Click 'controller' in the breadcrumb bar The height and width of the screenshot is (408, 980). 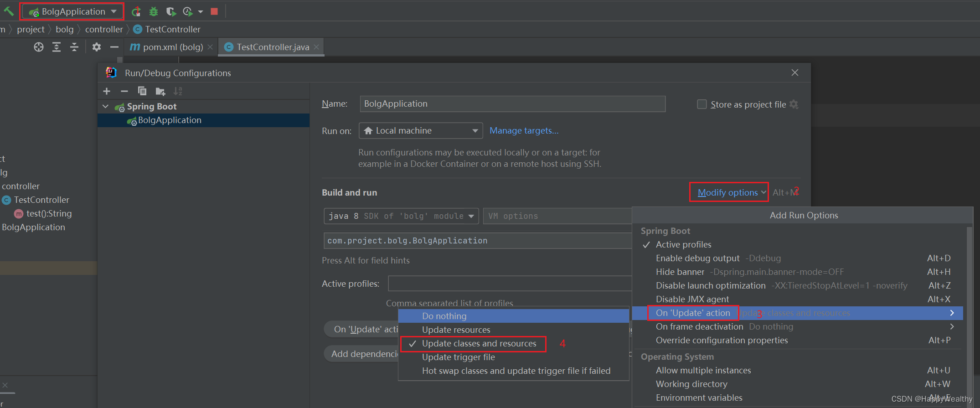click(x=104, y=29)
